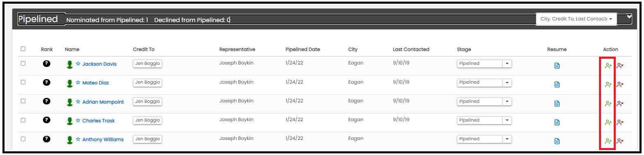The image size is (644, 155).
Task: Open the City, Credit To, Last Contacted dropdown
Action: (x=576, y=19)
